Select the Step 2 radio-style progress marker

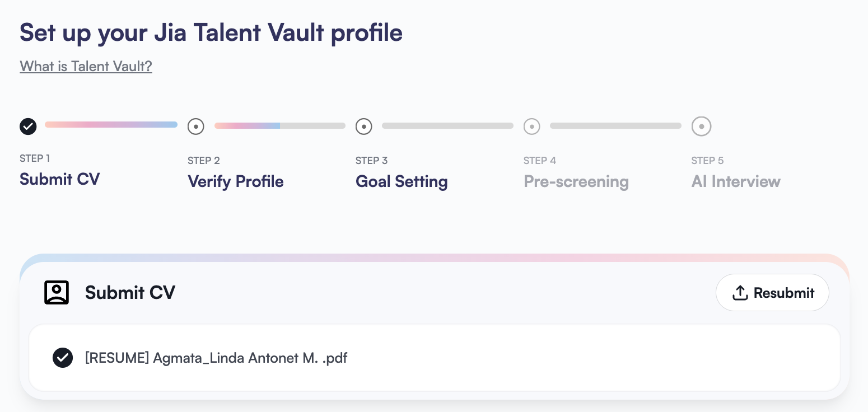196,127
